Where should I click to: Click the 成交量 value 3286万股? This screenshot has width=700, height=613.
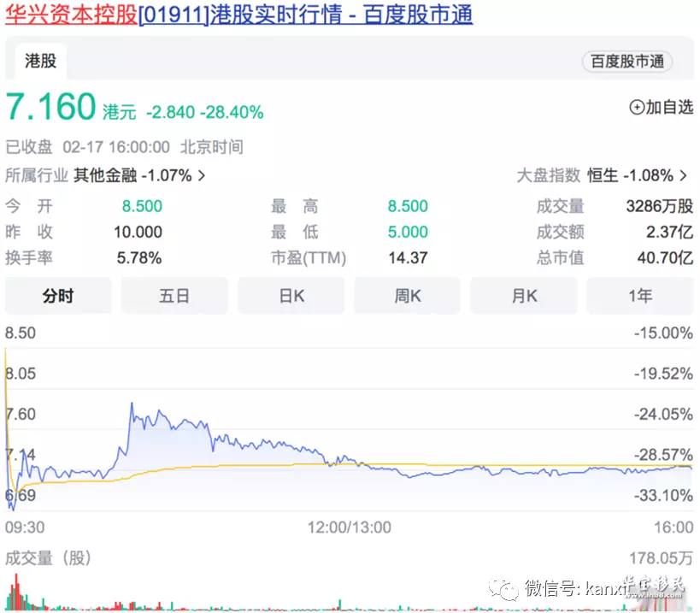pos(659,206)
